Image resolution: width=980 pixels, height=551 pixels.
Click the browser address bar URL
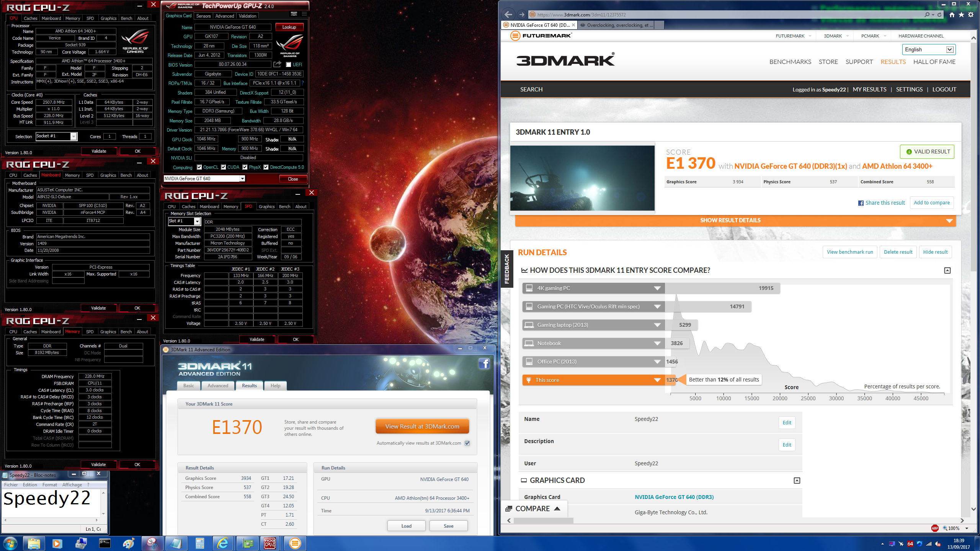(x=581, y=15)
